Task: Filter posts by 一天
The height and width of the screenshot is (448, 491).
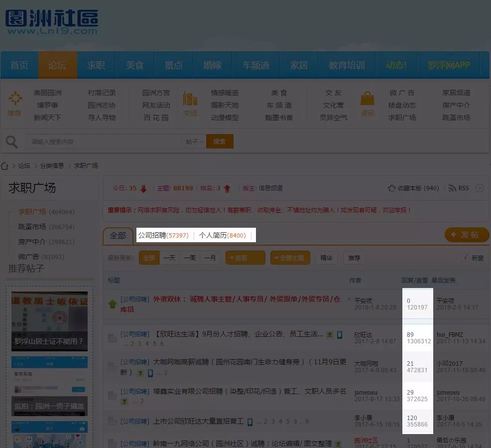Action: pos(169,258)
